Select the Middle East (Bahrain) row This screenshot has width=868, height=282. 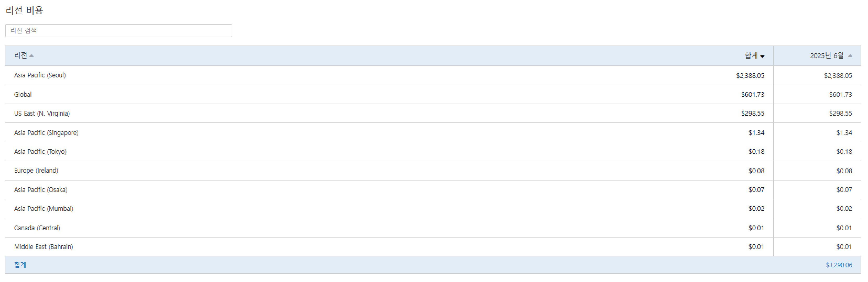[44, 247]
